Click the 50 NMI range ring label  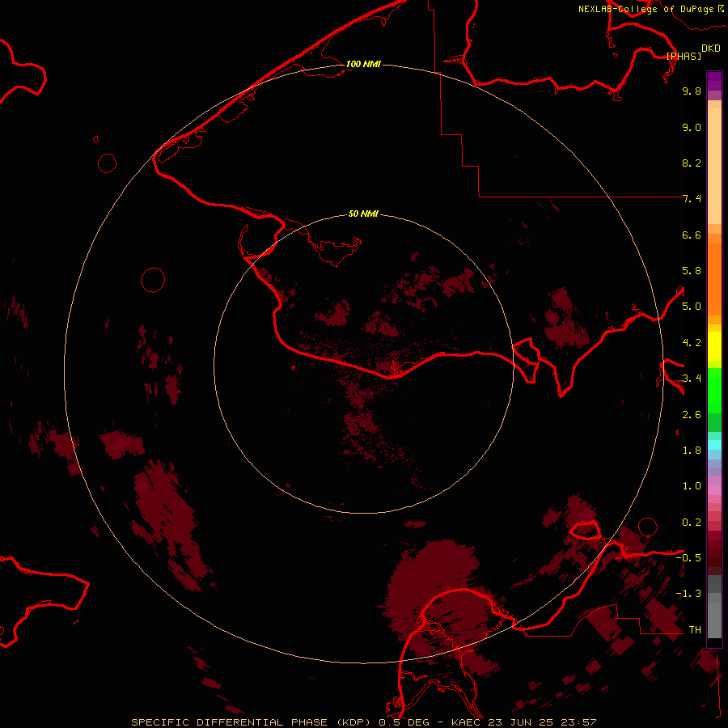point(363,214)
